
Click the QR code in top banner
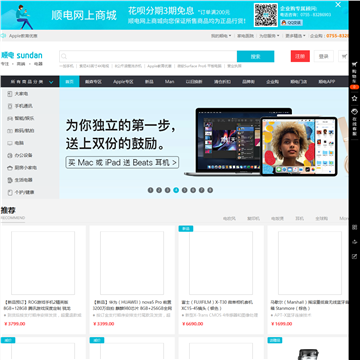[x=266, y=15]
